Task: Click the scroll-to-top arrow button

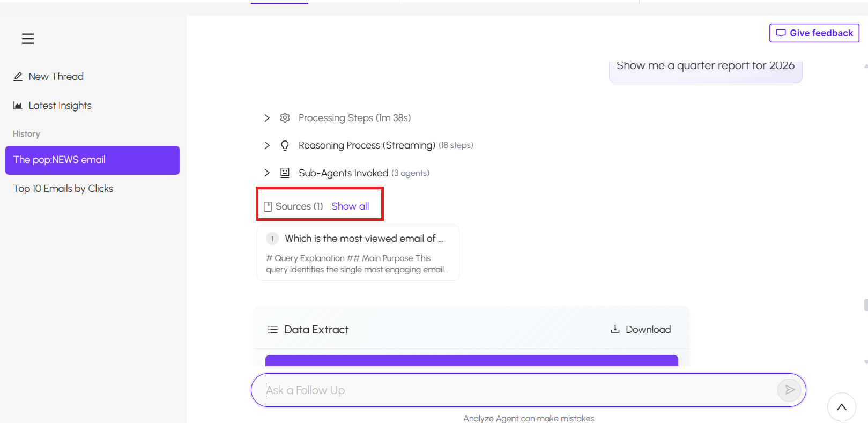Action: 842,407
